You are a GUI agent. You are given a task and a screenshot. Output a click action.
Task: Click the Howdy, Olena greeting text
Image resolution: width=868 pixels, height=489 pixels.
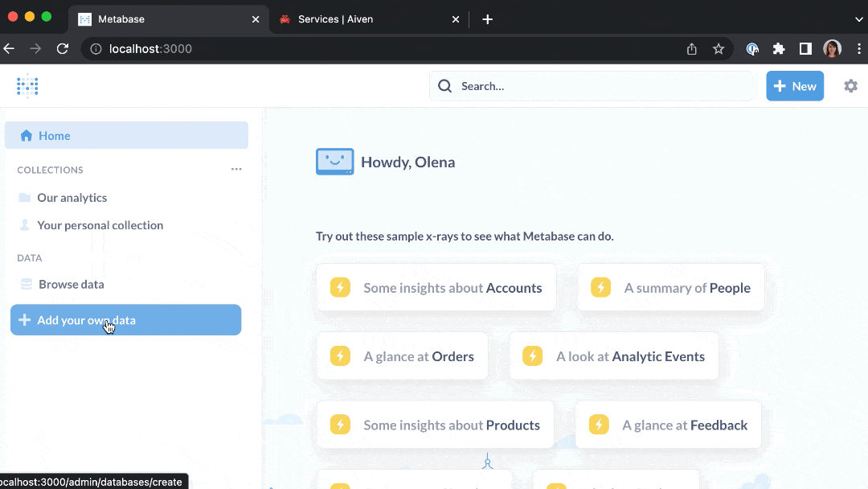pyautogui.click(x=408, y=162)
